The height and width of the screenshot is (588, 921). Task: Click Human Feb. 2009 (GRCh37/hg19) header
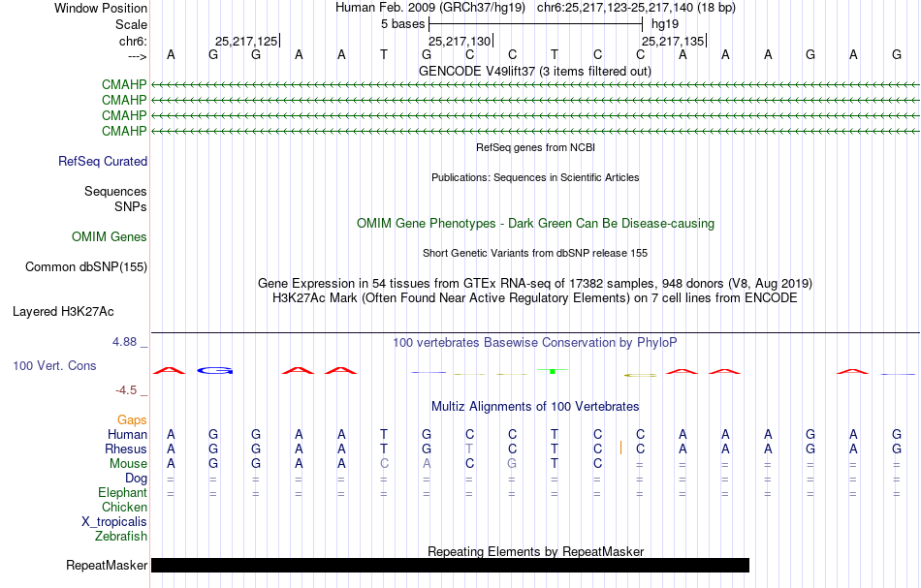[x=429, y=8]
